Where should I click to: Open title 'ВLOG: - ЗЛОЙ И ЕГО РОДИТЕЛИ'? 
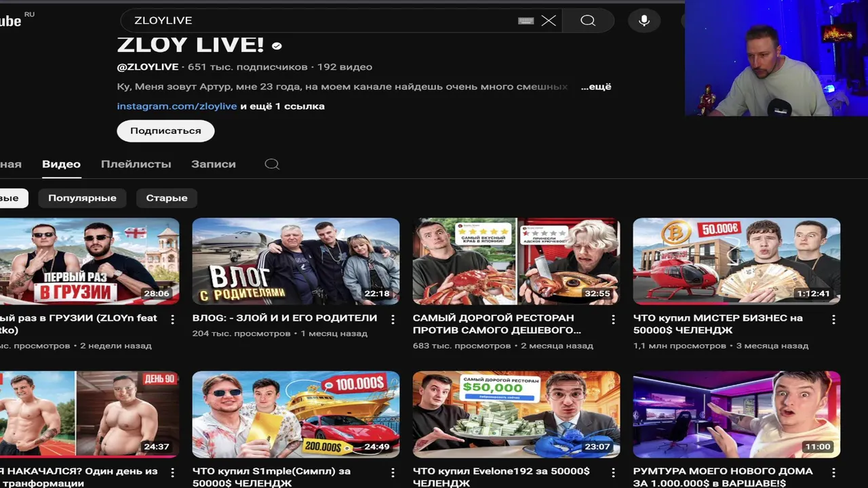pos(285,318)
